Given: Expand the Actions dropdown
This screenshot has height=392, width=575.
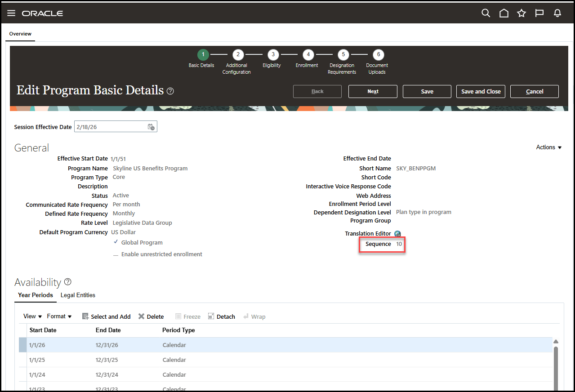Looking at the screenshot, I should pyautogui.click(x=549, y=147).
